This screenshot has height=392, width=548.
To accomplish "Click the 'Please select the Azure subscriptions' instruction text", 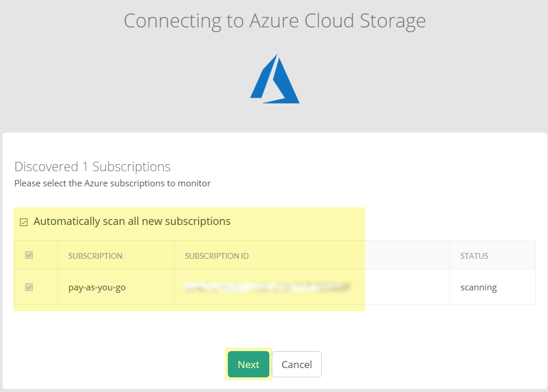I will [112, 183].
